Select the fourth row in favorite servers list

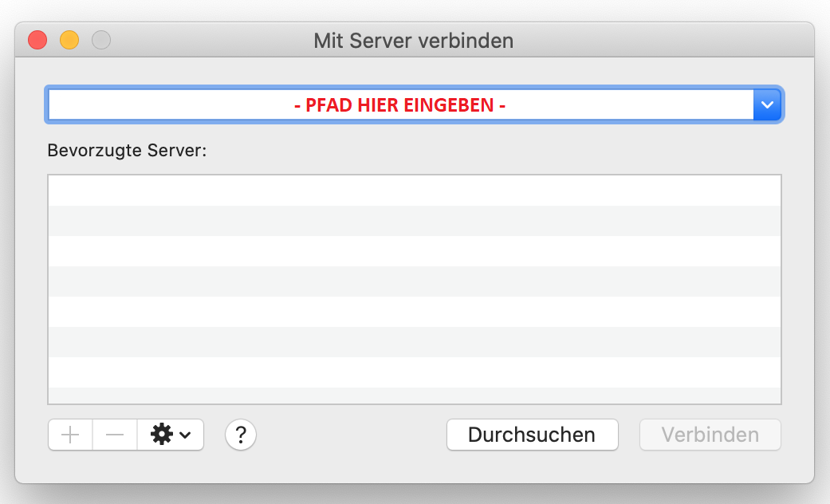415,282
